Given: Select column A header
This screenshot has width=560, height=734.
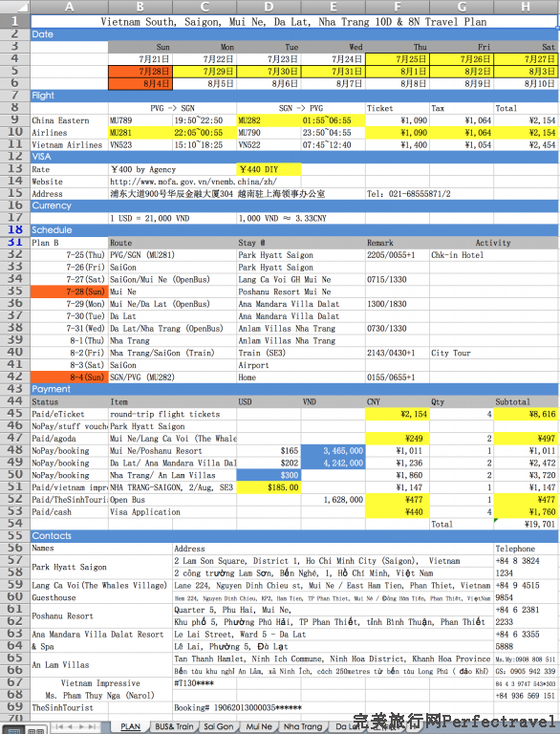Looking at the screenshot, I should click(x=70, y=7).
